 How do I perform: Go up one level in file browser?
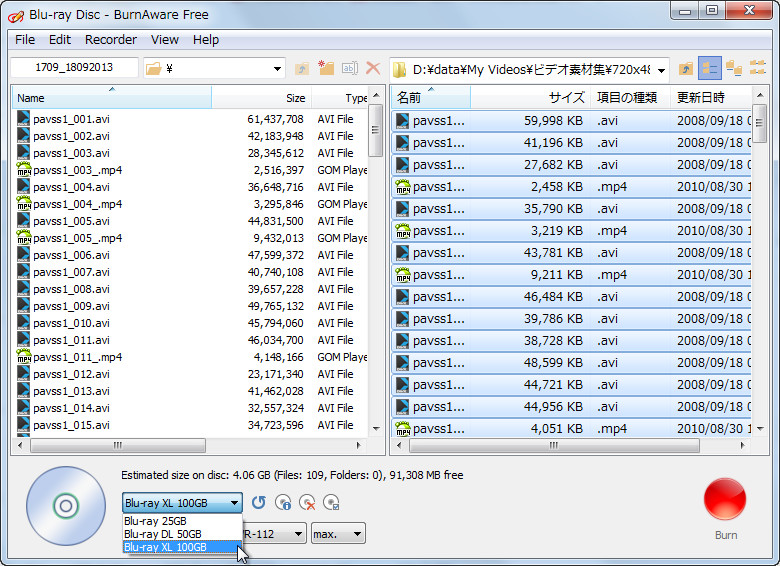click(686, 69)
